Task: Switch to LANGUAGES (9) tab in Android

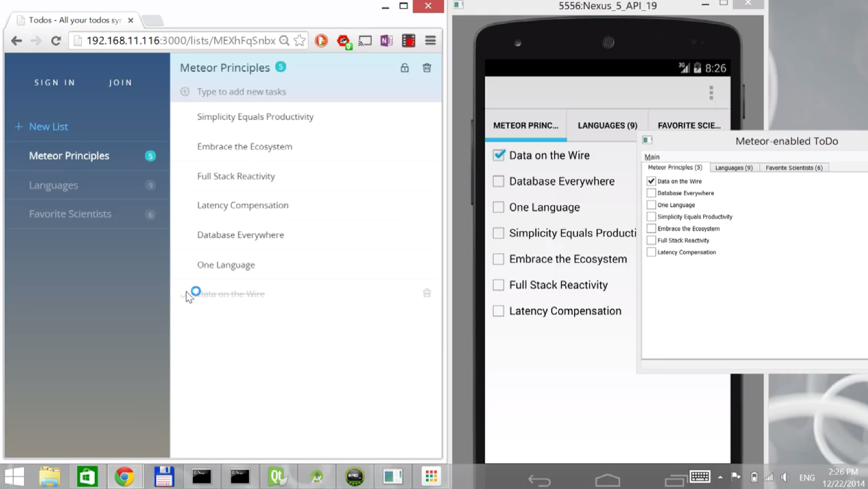Action: (x=608, y=125)
